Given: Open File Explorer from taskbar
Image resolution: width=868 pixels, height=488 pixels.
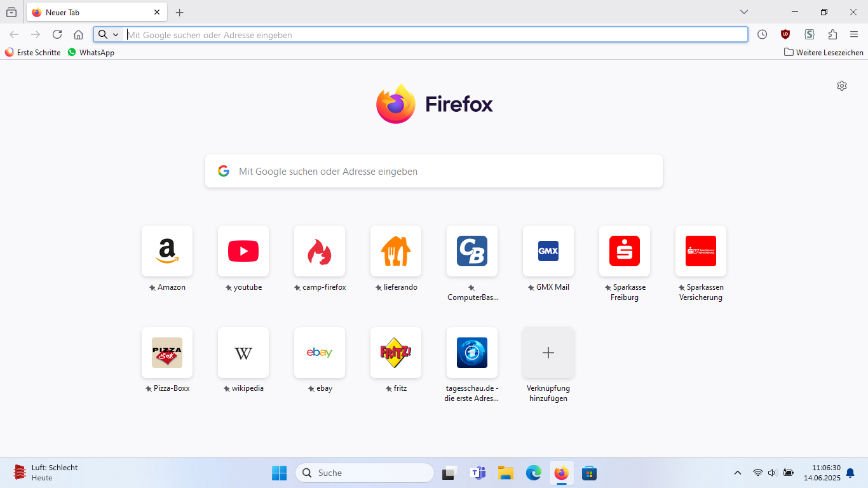Looking at the screenshot, I should [x=506, y=473].
